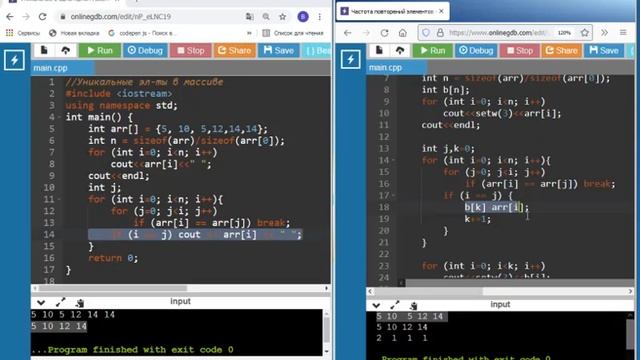This screenshot has height=360, width=640.
Task: Start Debug in the right editor
Action: click(476, 51)
